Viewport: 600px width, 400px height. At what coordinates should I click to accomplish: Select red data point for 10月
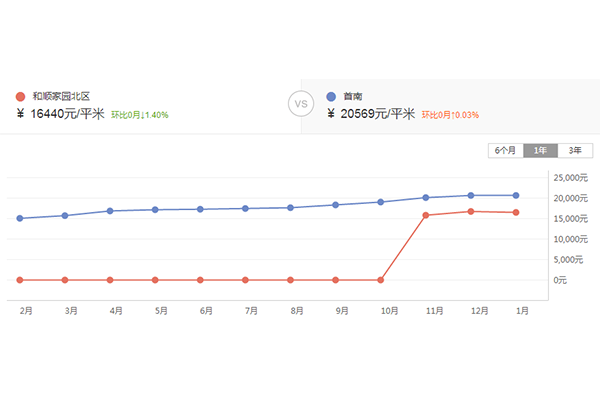(380, 280)
